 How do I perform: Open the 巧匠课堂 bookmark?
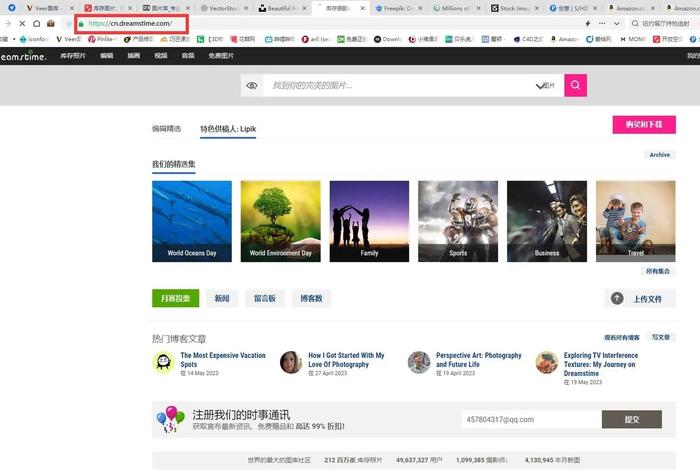click(x=175, y=39)
